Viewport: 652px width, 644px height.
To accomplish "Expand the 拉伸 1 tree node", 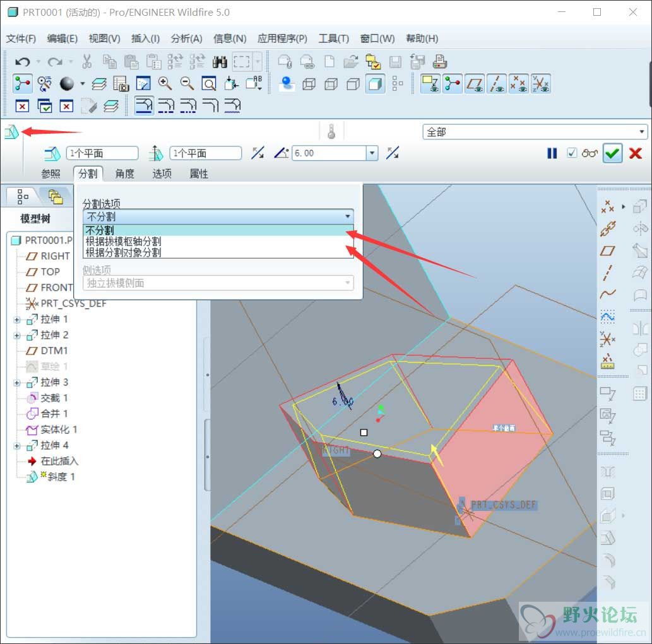I will tap(17, 320).
